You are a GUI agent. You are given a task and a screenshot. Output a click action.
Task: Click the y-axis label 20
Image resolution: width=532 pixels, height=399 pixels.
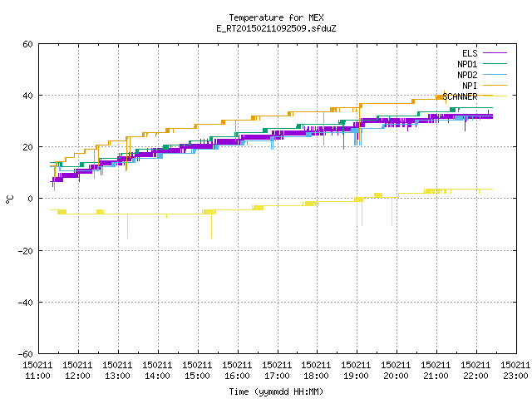coord(27,147)
